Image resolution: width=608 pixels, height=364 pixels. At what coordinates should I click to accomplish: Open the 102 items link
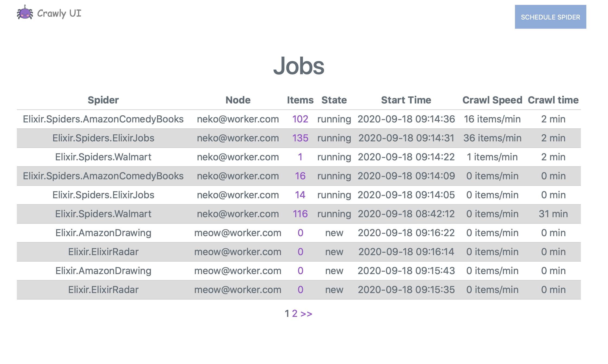300,119
